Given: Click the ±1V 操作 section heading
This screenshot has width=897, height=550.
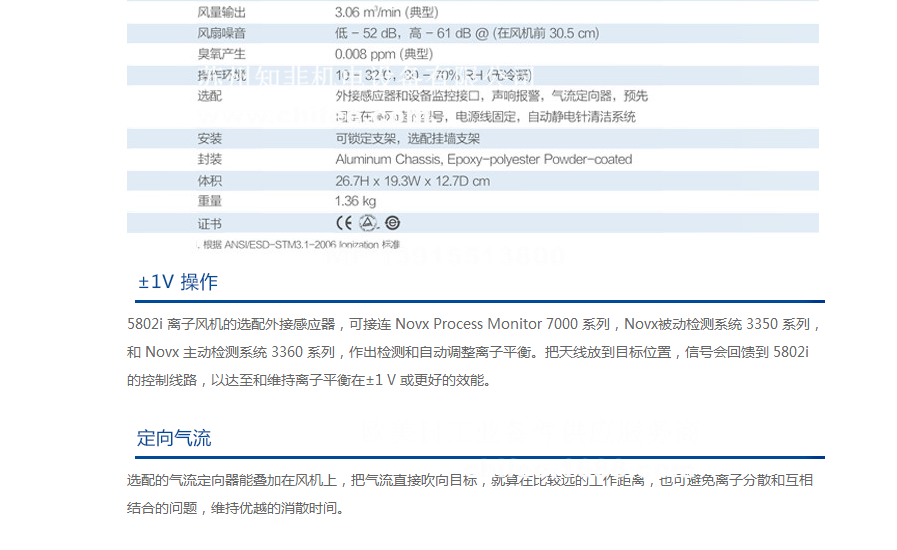Looking at the screenshot, I should [x=178, y=282].
